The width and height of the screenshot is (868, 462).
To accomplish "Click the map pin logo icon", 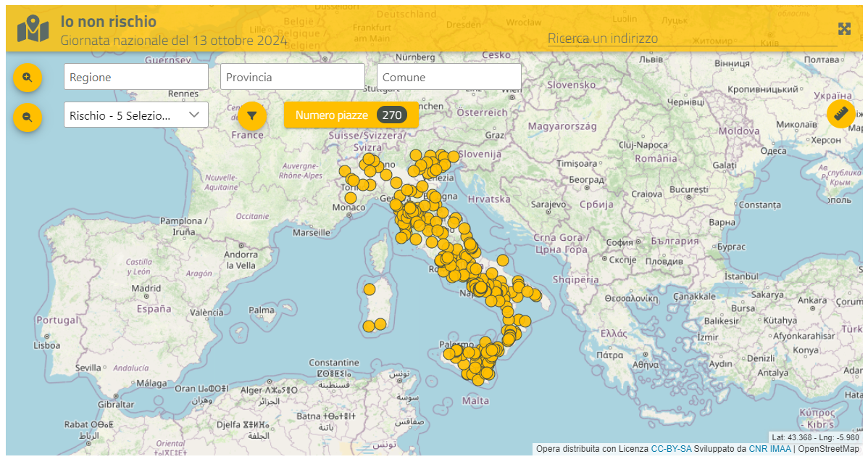I will [x=33, y=29].
